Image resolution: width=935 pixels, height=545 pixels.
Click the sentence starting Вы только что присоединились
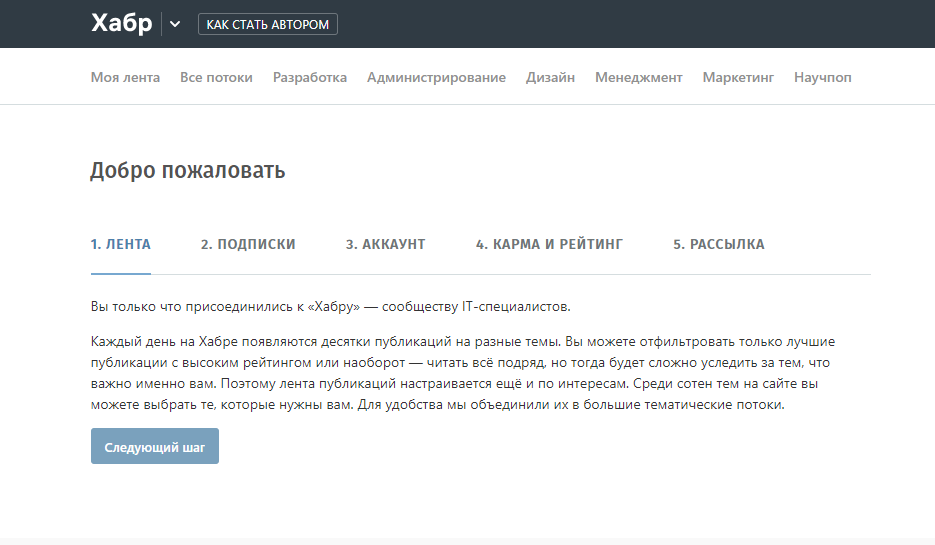point(330,306)
